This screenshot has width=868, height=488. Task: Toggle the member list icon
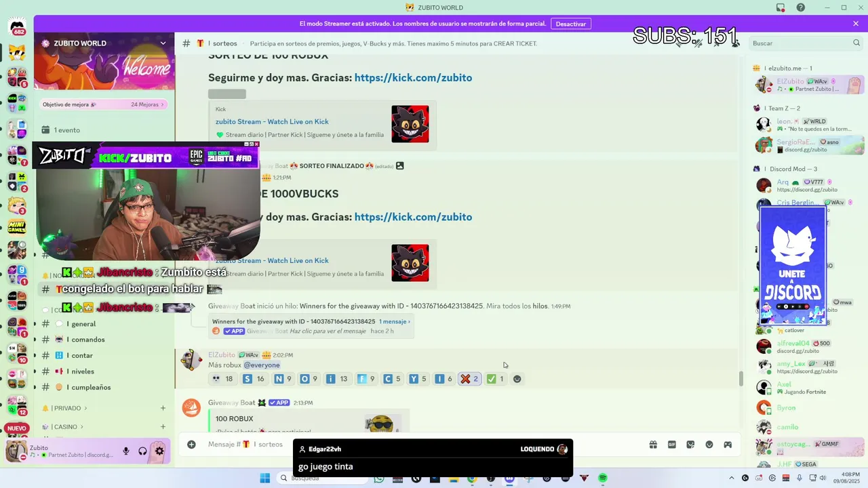click(735, 43)
